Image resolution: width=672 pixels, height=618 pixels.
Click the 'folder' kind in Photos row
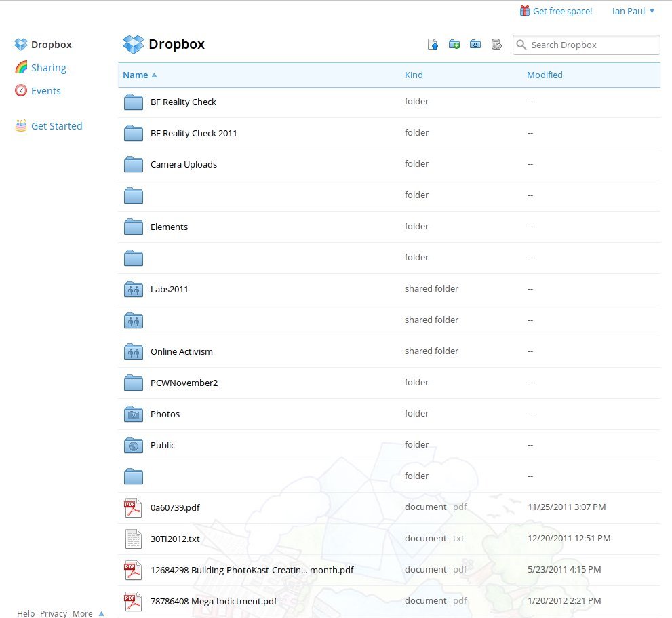click(416, 413)
